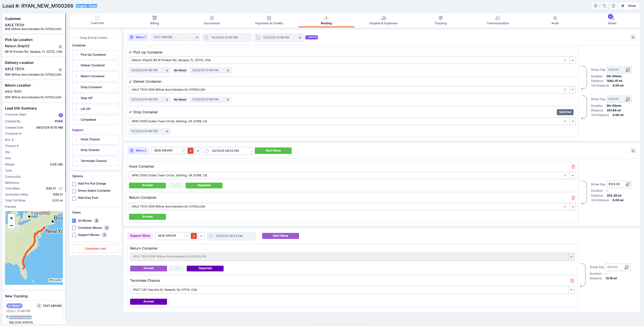
Task: Open Driver Pay calculator for $123.00
Action: coord(628,184)
